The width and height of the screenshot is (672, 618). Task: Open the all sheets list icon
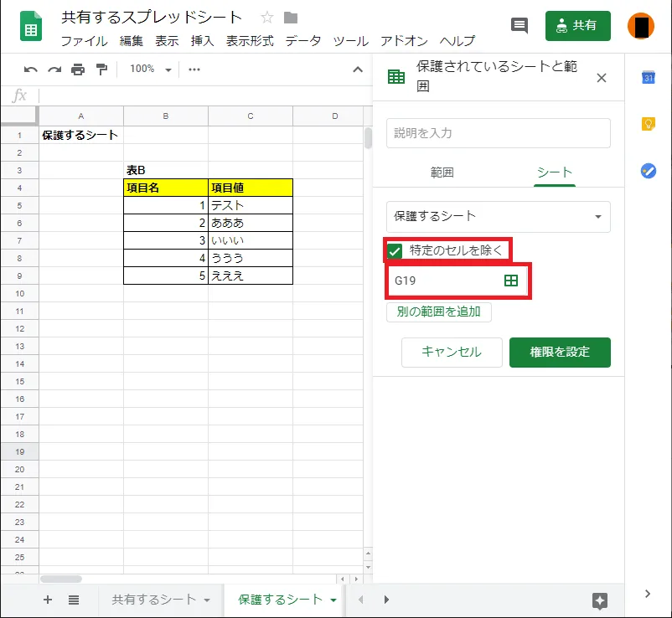73,600
